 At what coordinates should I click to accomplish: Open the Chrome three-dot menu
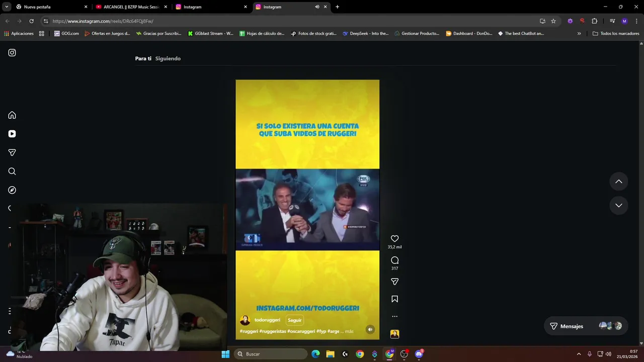pyautogui.click(x=636, y=21)
